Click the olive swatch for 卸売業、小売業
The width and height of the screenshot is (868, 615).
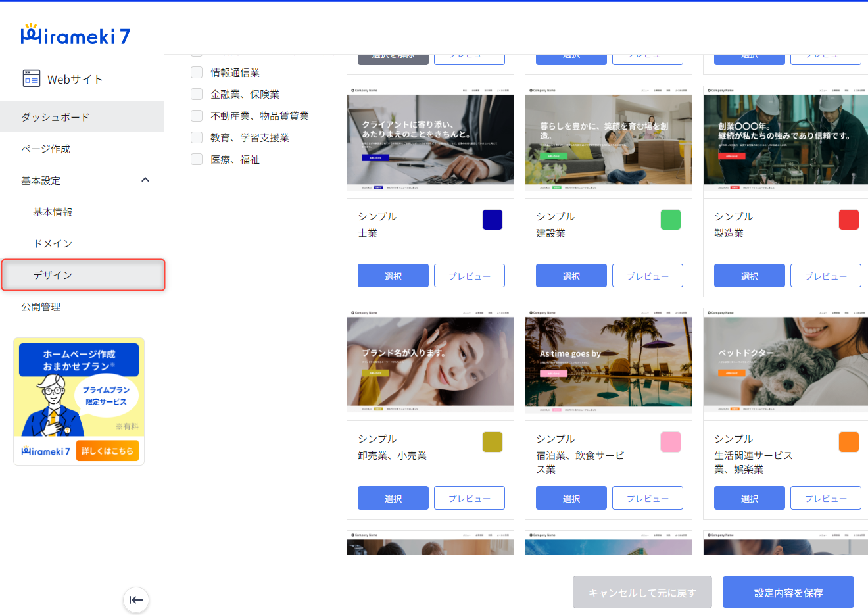click(x=493, y=442)
